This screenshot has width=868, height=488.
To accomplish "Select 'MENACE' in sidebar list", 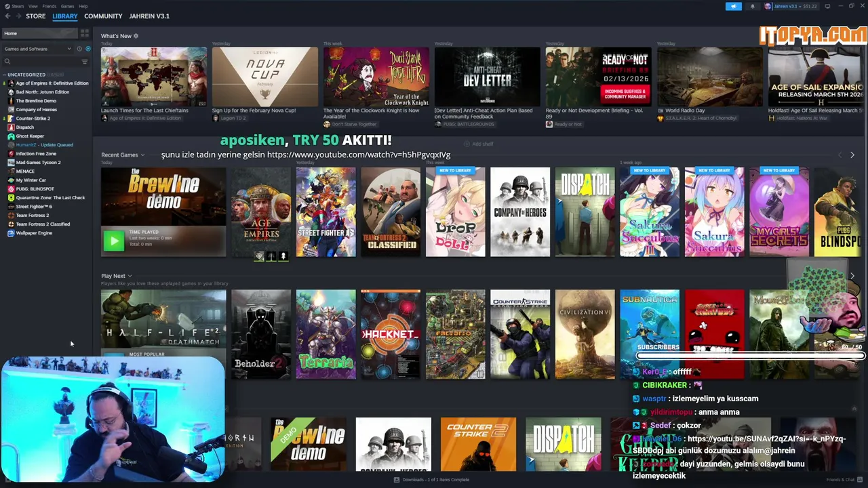I will pyautogui.click(x=25, y=171).
